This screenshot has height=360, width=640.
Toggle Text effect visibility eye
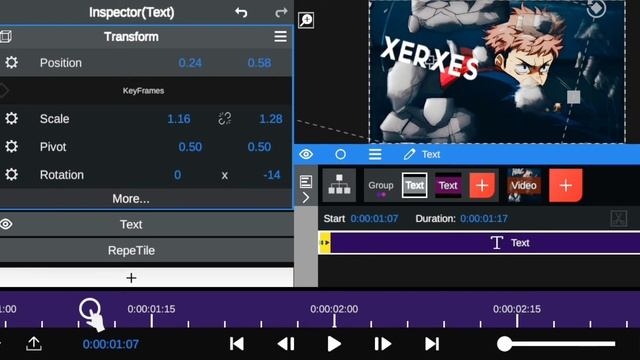6,224
